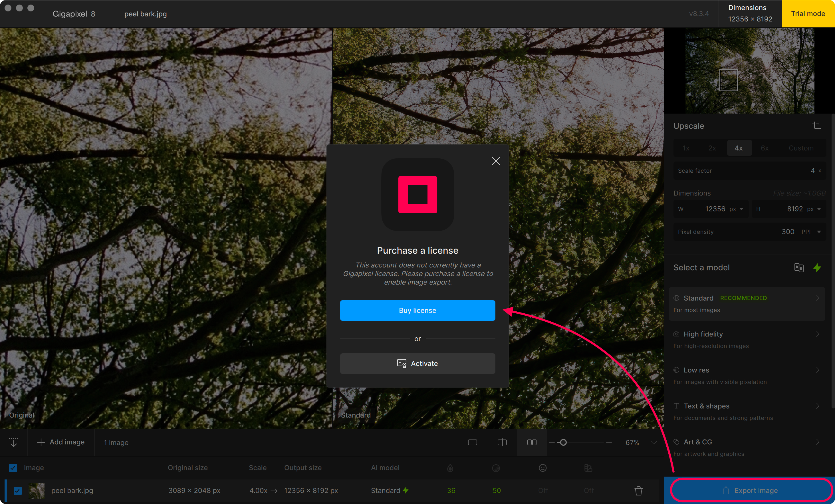Choose the Custom scale tab
835x504 pixels.
801,148
